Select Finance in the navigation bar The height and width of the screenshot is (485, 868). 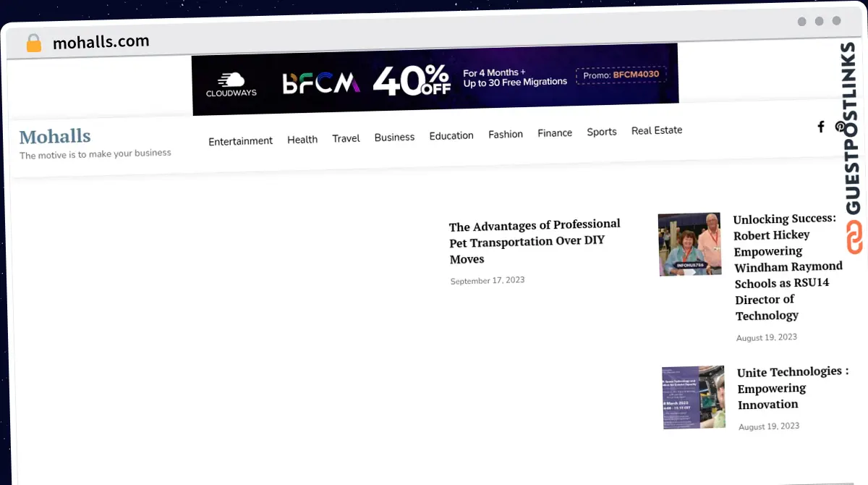pos(555,133)
